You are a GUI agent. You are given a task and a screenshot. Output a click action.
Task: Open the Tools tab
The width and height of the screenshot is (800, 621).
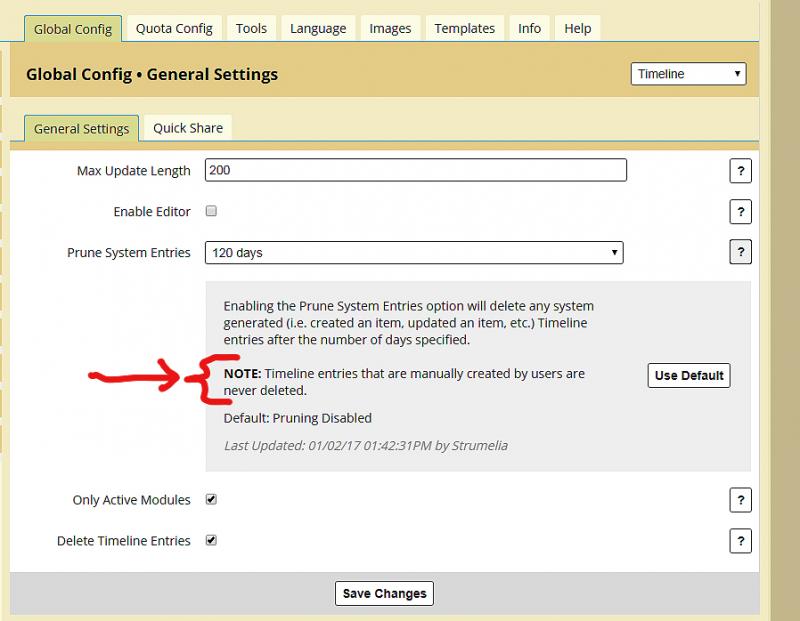point(251,28)
